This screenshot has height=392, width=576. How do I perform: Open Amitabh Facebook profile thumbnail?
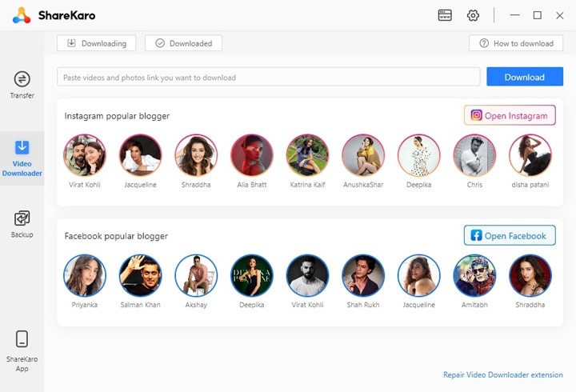click(474, 275)
